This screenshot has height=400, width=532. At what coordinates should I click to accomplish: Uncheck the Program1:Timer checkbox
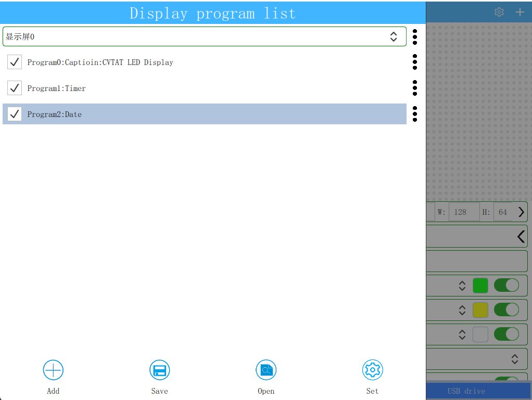15,88
